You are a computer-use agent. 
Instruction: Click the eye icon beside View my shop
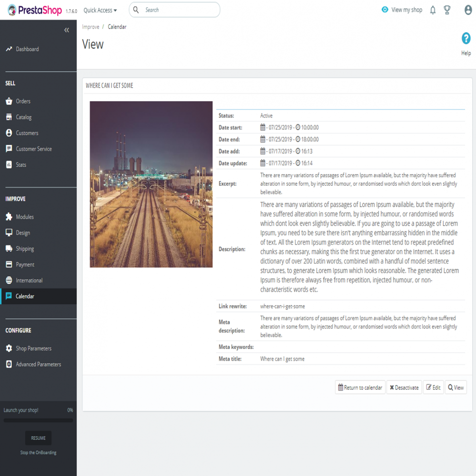(x=385, y=10)
